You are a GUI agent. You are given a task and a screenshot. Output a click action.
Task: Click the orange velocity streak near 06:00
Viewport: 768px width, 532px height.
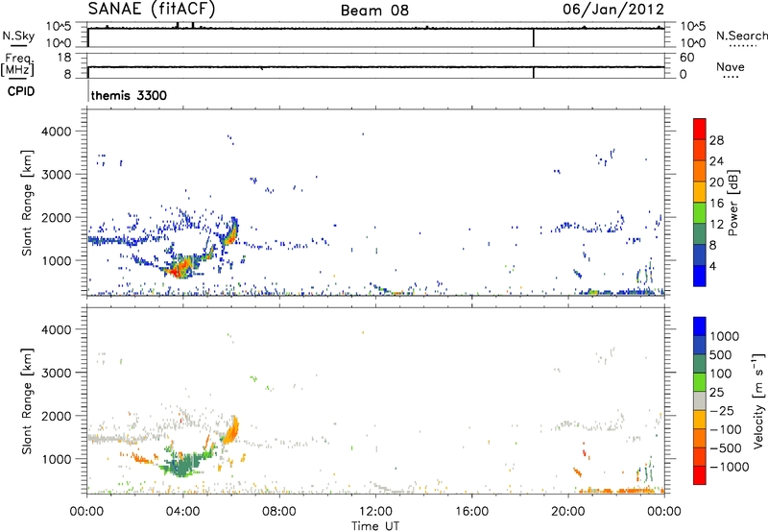coord(231,430)
